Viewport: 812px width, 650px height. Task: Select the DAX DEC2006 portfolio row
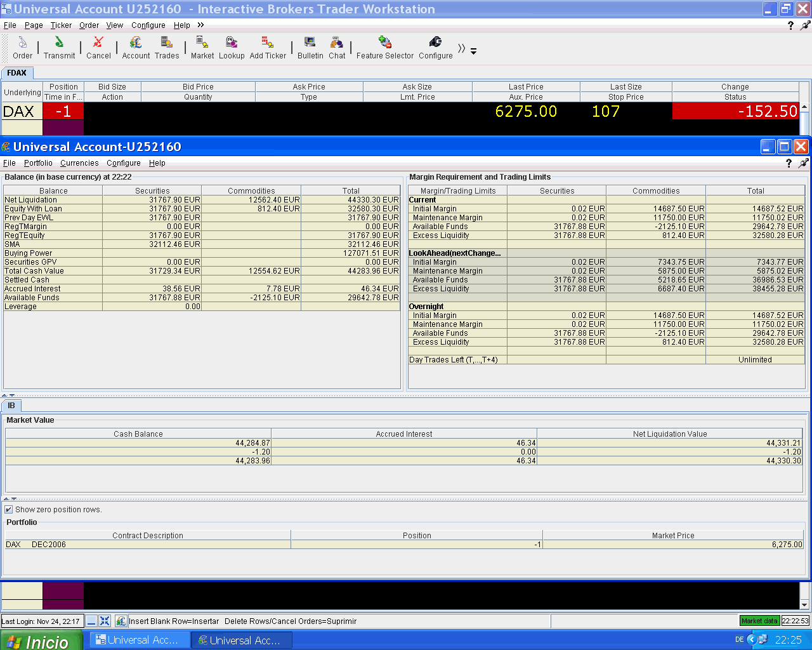404,545
